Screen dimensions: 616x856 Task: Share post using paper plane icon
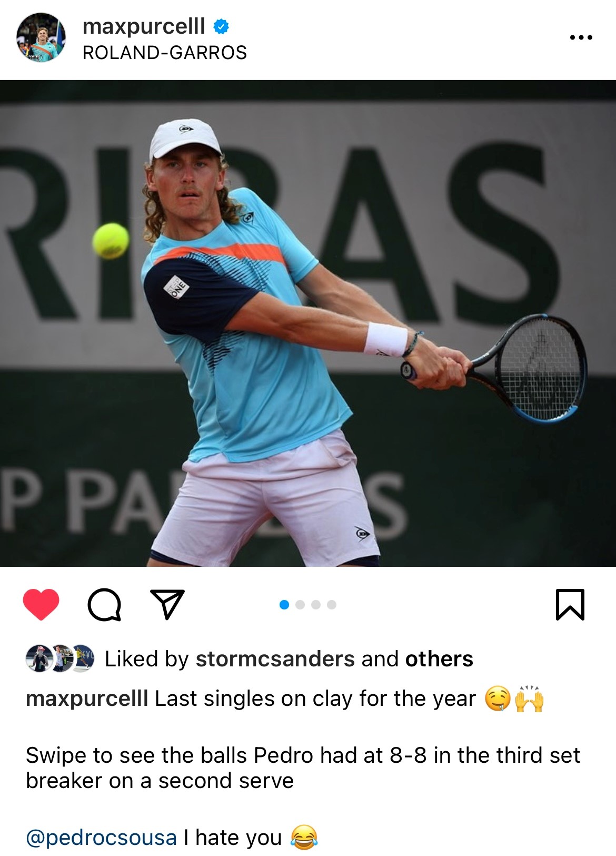click(167, 604)
